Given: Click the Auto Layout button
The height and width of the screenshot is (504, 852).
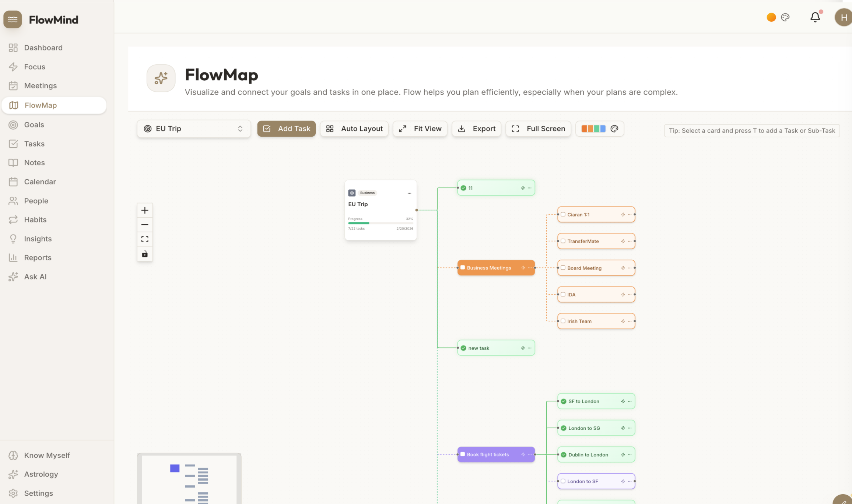Looking at the screenshot, I should 354,129.
